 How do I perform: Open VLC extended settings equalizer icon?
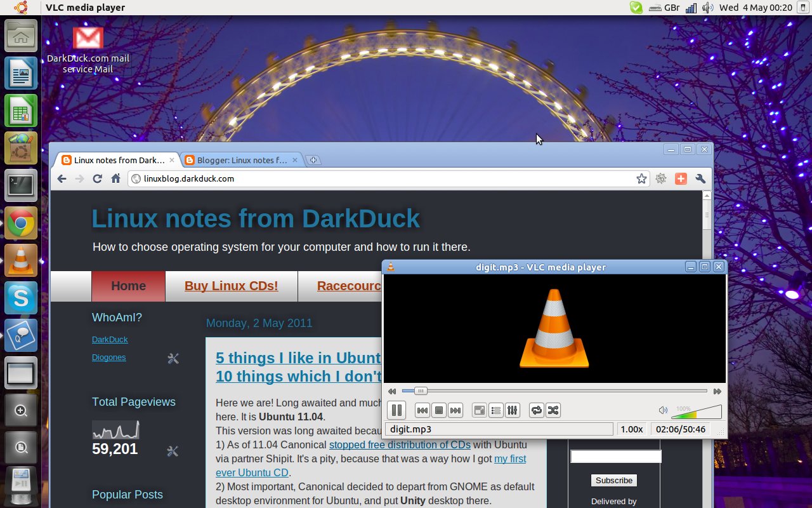coord(513,410)
